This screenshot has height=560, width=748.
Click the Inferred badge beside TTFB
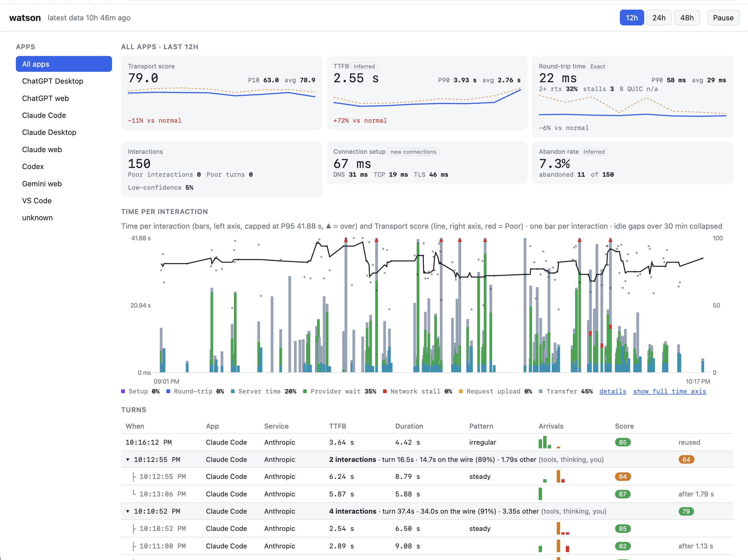[x=364, y=66]
